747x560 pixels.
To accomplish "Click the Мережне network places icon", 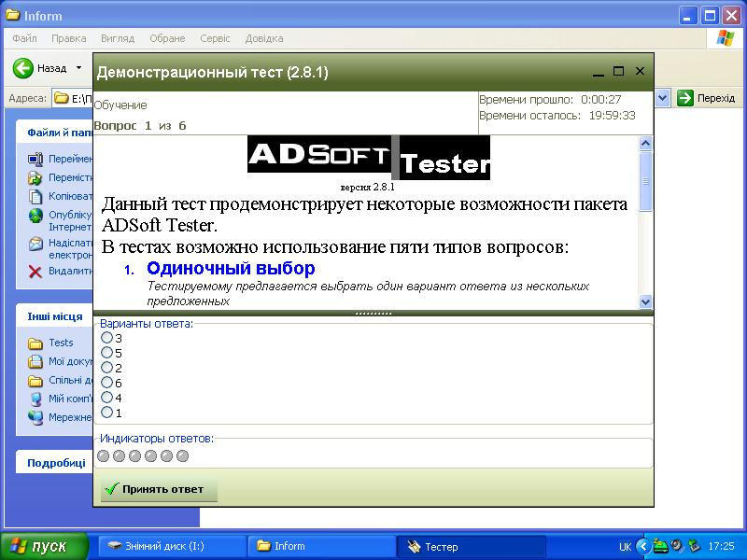I will point(35,417).
